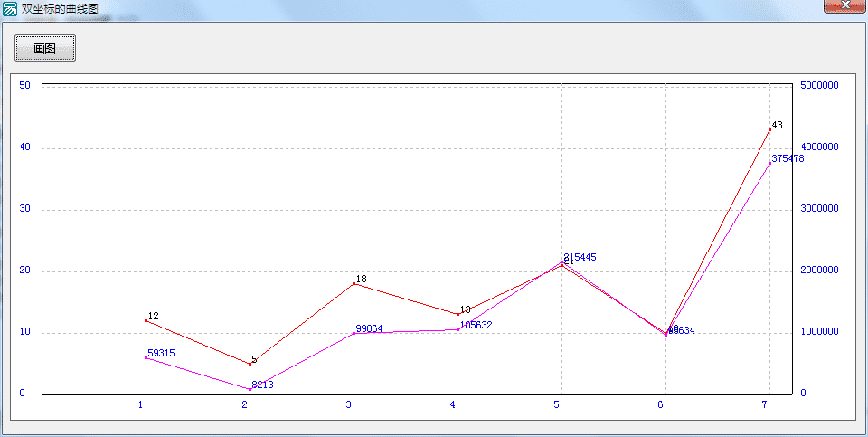Viewport: 868px width, 437px height.
Task: Pick the red point labeled 18
Action: (354, 284)
